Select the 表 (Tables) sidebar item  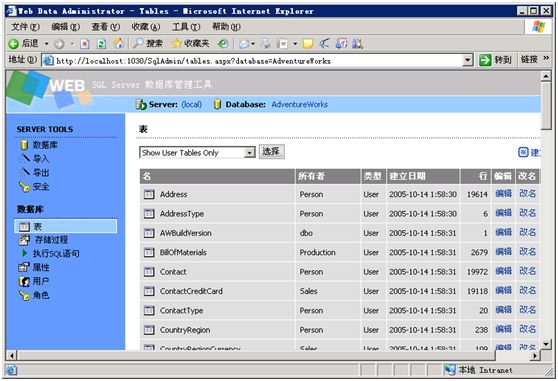pos(66,226)
